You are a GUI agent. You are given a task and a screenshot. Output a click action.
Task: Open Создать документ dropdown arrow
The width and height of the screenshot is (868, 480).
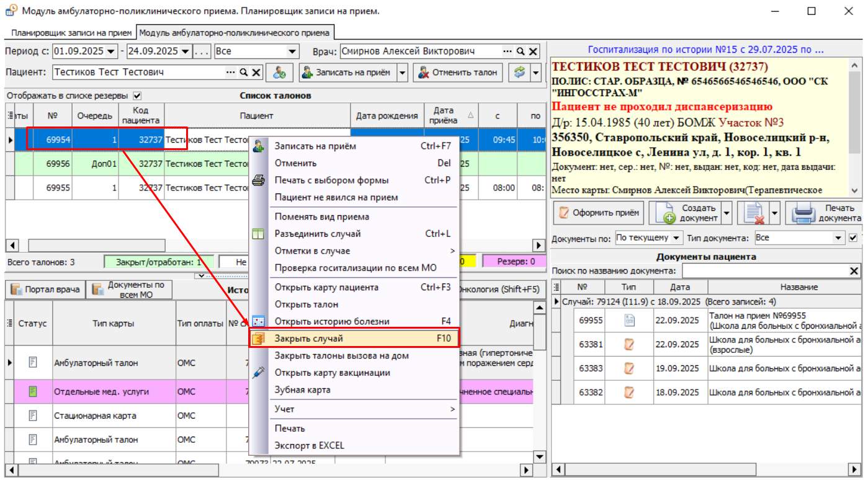pos(727,213)
